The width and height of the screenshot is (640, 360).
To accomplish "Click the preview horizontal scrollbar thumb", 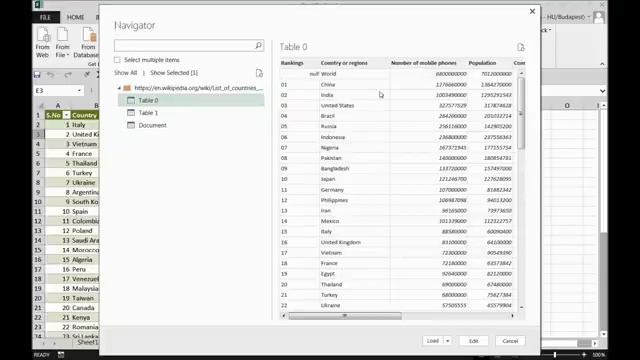I will tap(345, 316).
